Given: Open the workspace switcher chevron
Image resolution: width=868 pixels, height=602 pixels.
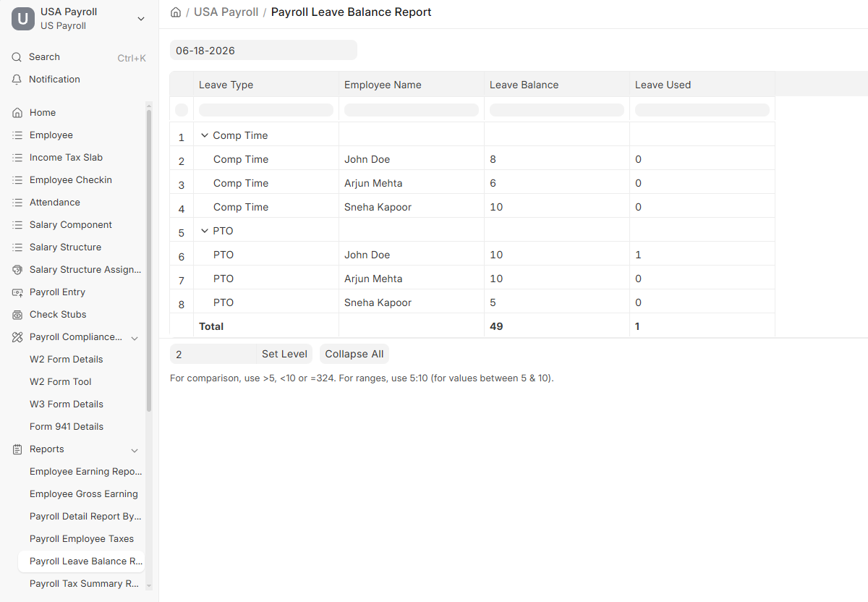Looking at the screenshot, I should 141,19.
